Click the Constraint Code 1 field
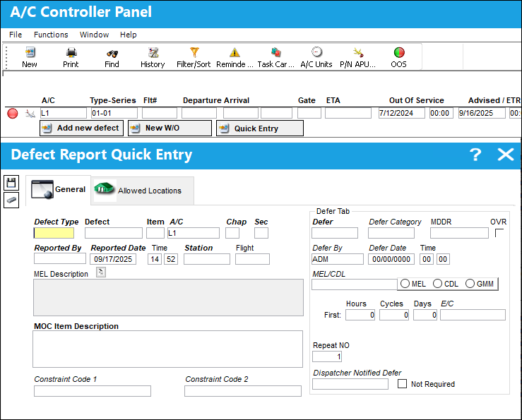522x420 pixels. click(x=93, y=391)
